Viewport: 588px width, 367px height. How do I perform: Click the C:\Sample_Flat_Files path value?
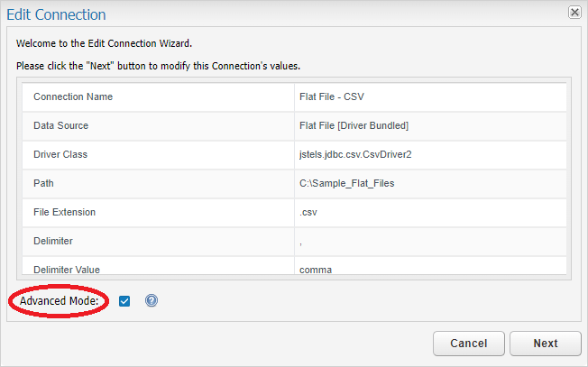[x=347, y=183]
